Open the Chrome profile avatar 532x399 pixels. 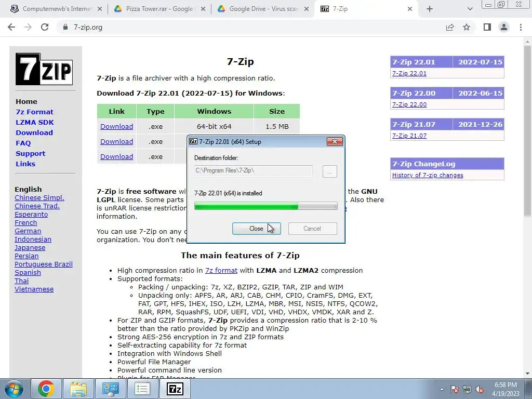coord(504,27)
